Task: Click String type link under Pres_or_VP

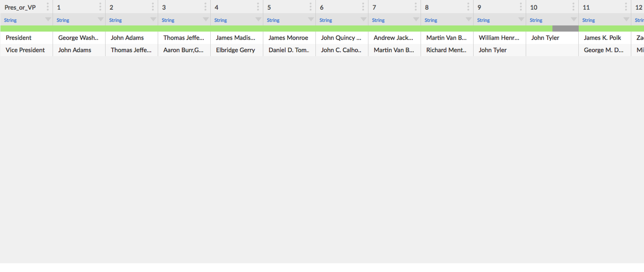Action: click(10, 20)
